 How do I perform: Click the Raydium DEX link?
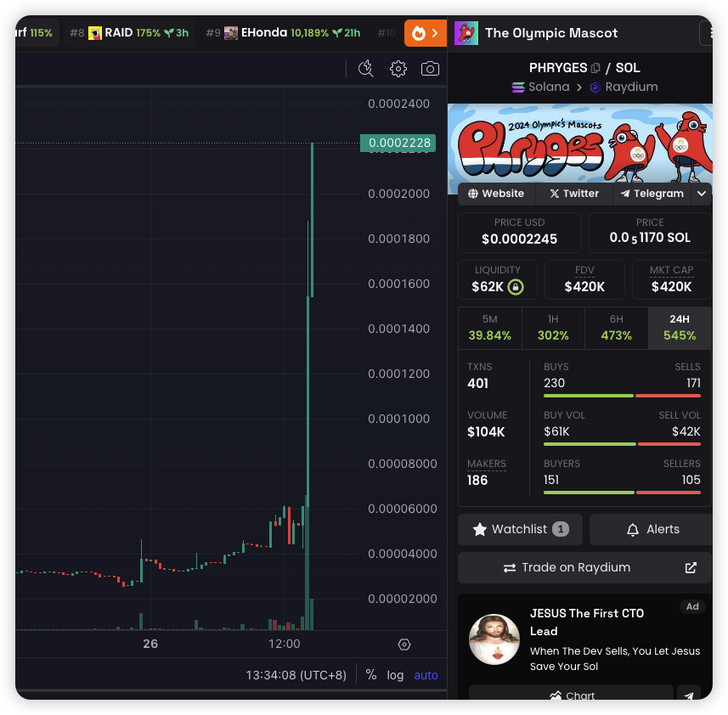(x=624, y=87)
